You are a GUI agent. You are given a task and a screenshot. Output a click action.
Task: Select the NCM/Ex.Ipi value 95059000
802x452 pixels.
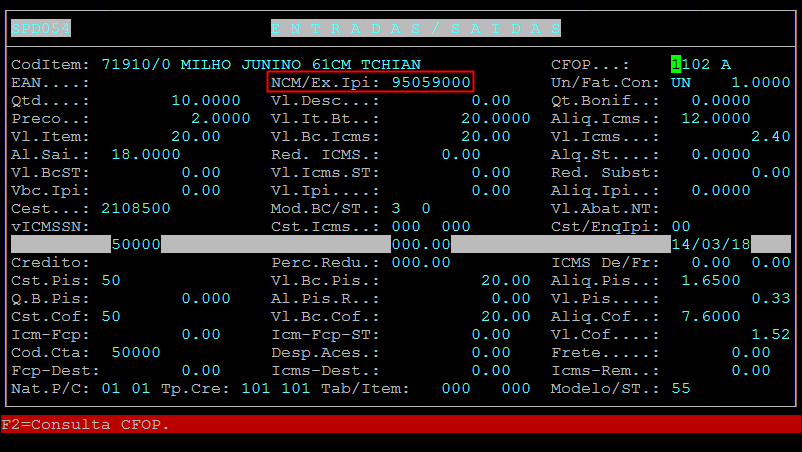[x=431, y=82]
